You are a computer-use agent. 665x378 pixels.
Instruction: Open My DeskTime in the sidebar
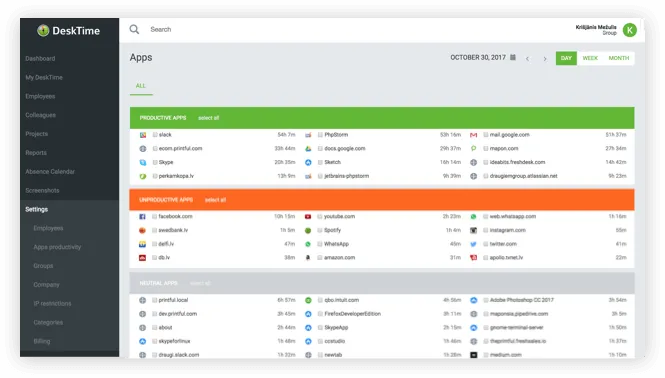(44, 77)
